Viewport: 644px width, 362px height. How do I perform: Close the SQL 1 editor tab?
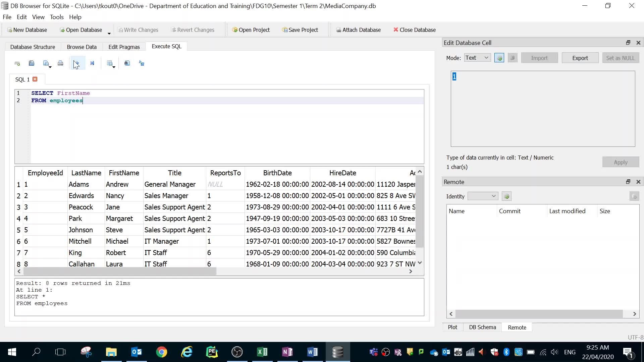tap(35, 79)
